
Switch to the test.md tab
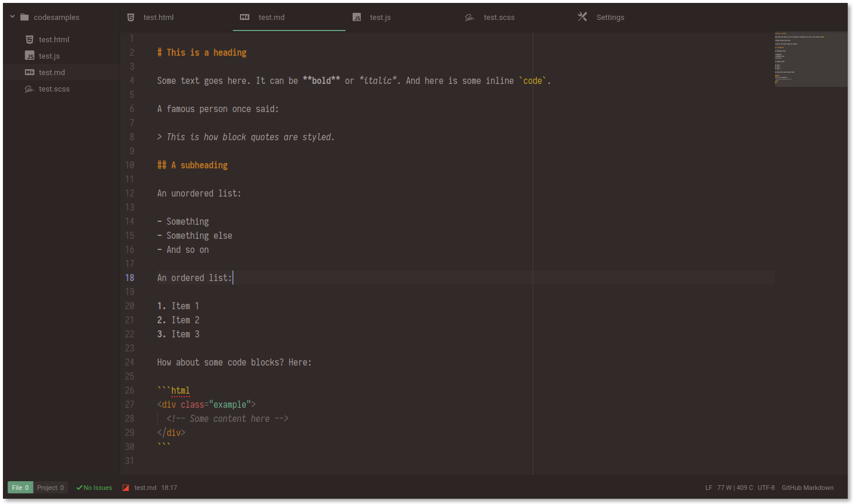click(289, 17)
